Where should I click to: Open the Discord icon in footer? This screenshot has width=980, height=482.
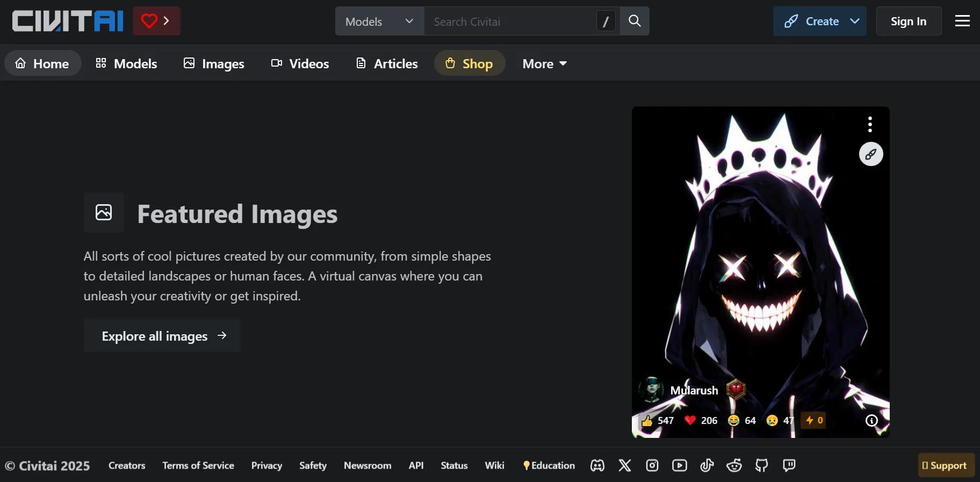597,465
